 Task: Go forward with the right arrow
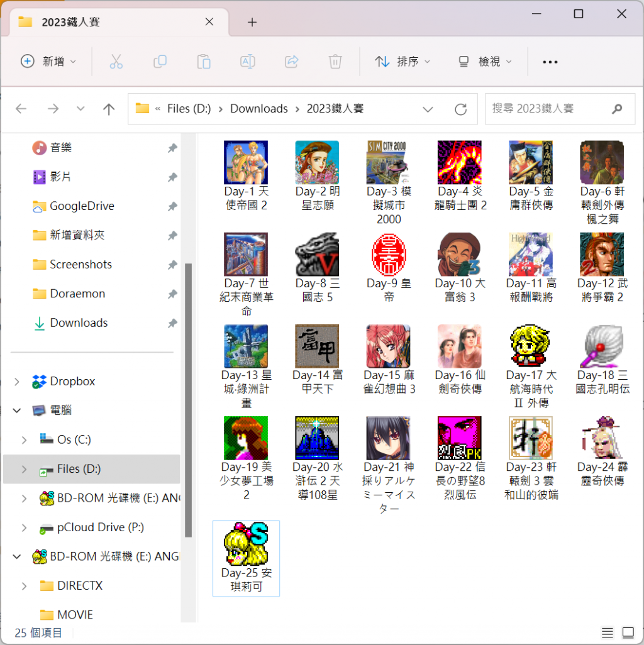(53, 109)
